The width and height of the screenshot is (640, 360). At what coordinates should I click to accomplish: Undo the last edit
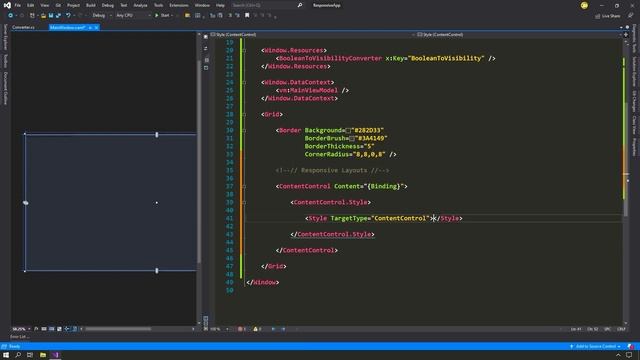68,16
